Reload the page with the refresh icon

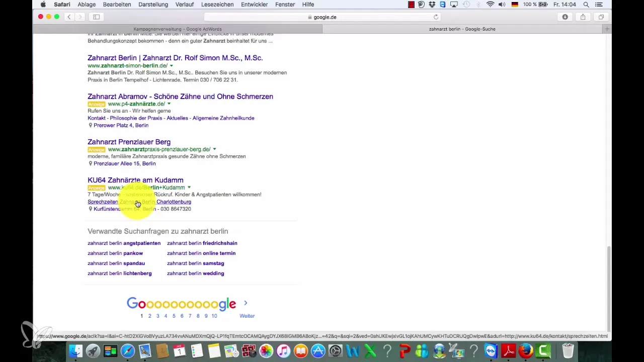tap(436, 17)
